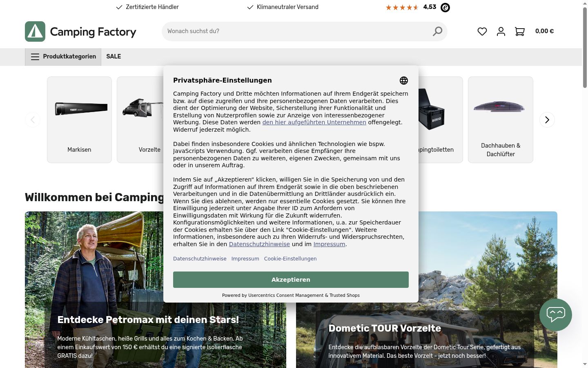588x368 pixels.
Task: Click inline Impressum link in paragraph
Action: point(329,244)
